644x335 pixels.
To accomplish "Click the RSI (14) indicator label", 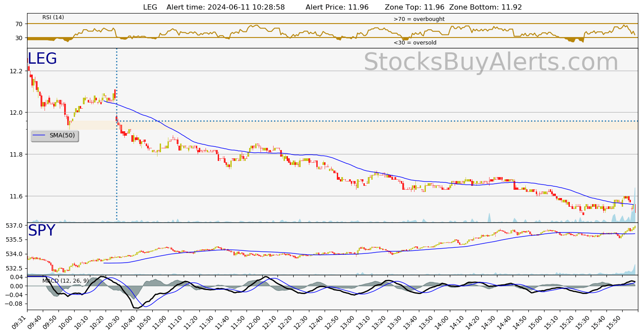I will coord(53,17).
